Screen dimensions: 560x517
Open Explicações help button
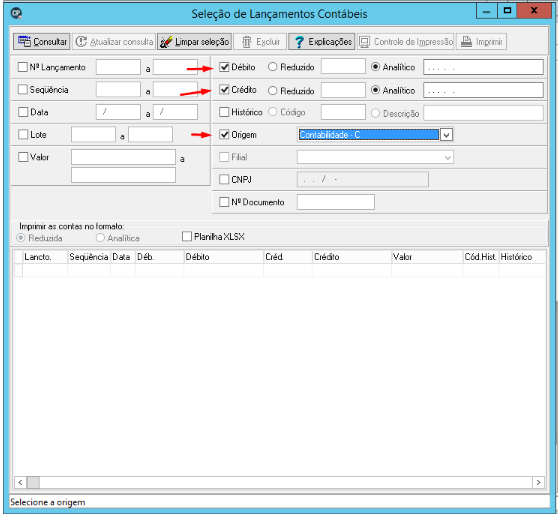tap(321, 42)
